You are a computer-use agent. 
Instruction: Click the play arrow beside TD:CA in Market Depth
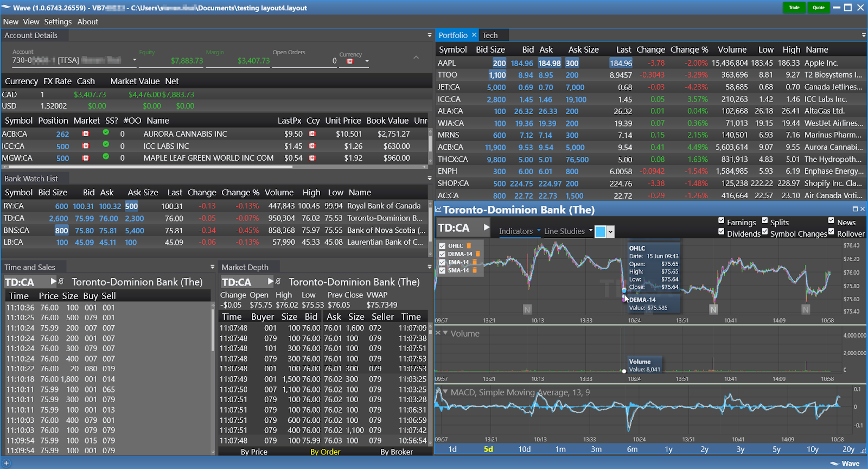click(x=270, y=281)
